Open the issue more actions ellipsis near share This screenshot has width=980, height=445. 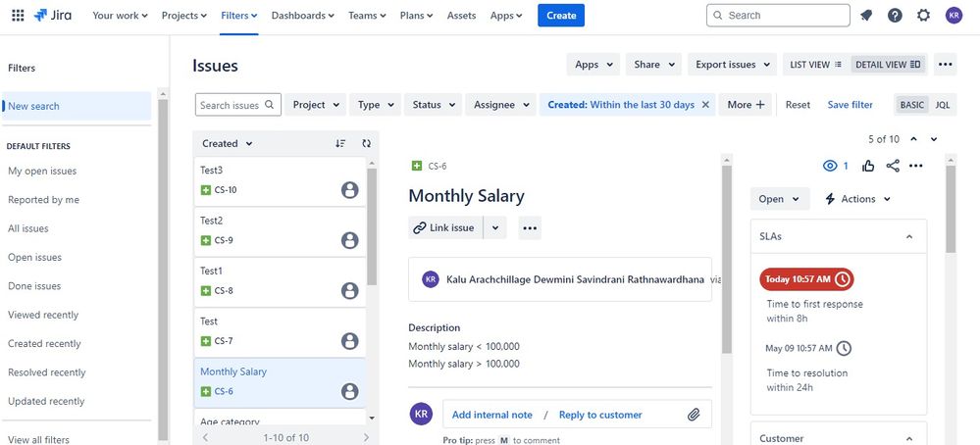pos(916,166)
